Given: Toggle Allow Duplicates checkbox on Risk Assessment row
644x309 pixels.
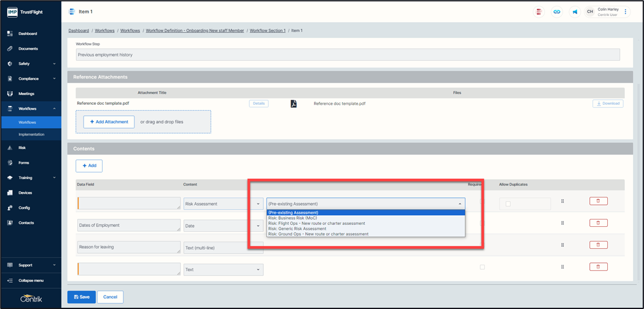Looking at the screenshot, I should (x=508, y=204).
